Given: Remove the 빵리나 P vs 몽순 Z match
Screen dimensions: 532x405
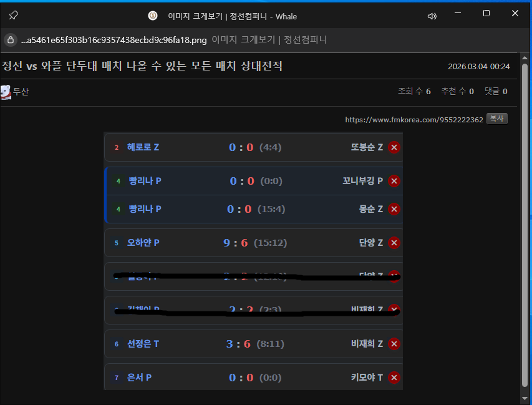Looking at the screenshot, I should point(394,209).
